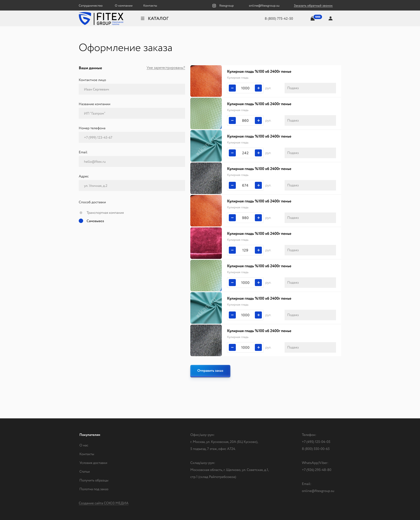Viewport: 420px width, 520px height.
Task: Open Сотрудничество in top navigation
Action: pos(91,5)
